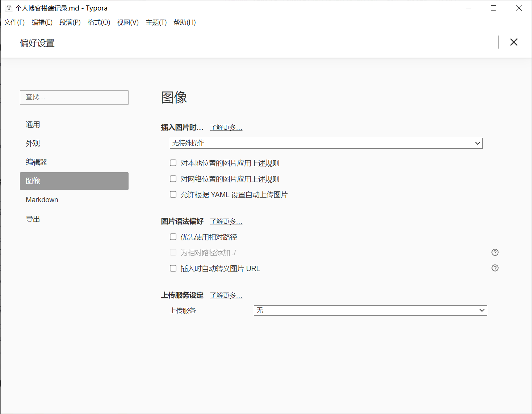Open 了解更多 link next to 插入图片时

point(226,128)
